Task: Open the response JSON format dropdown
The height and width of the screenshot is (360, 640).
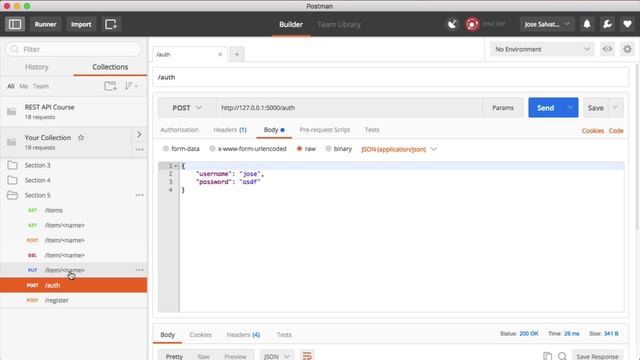Action: [x=276, y=356]
